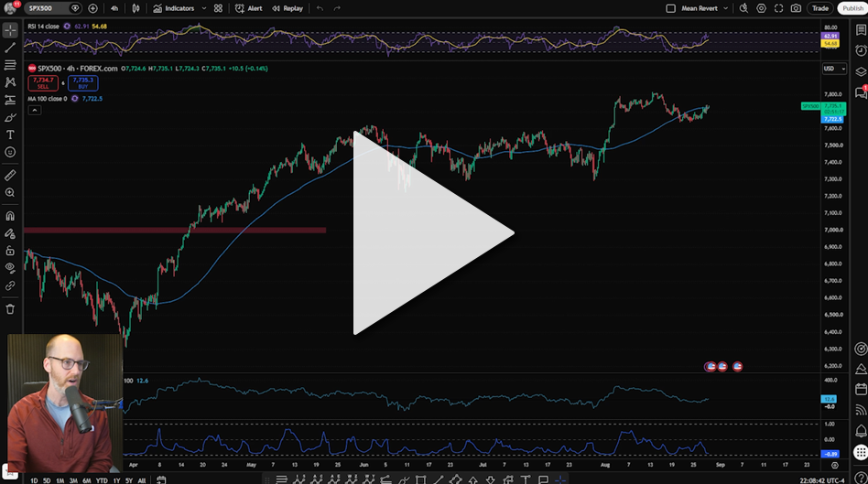This screenshot has width=868, height=484.
Task: Collapse the indicator legend arrow
Action: pos(34,110)
